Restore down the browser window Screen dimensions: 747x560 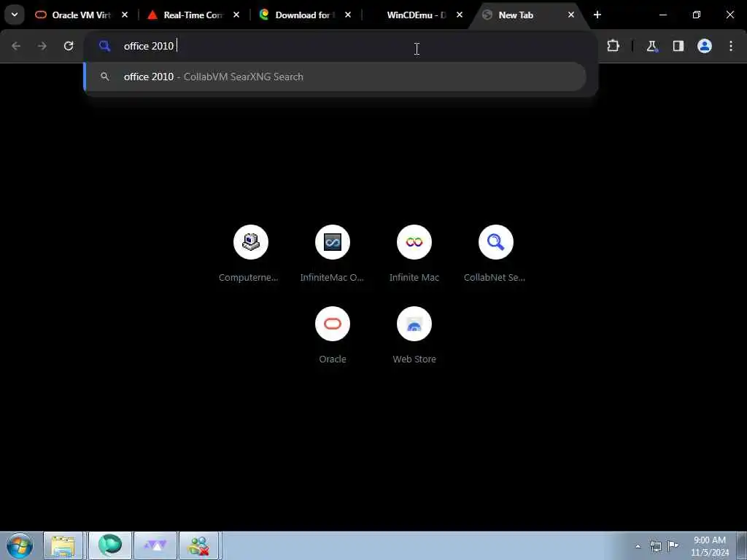point(696,15)
